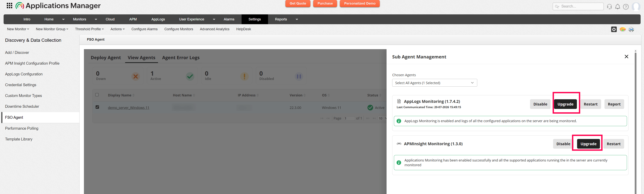Click the Active agents green check icon
The height and width of the screenshot is (194, 644).
190,76
